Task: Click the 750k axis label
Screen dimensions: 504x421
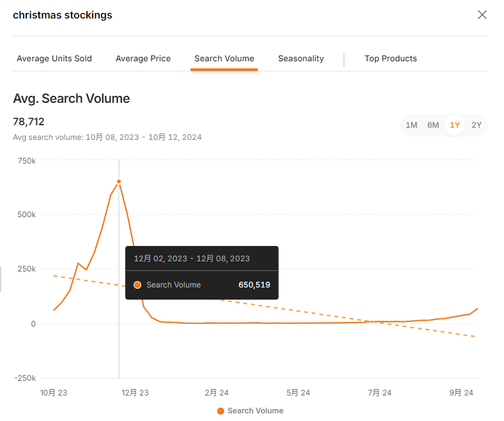Action: 27,161
